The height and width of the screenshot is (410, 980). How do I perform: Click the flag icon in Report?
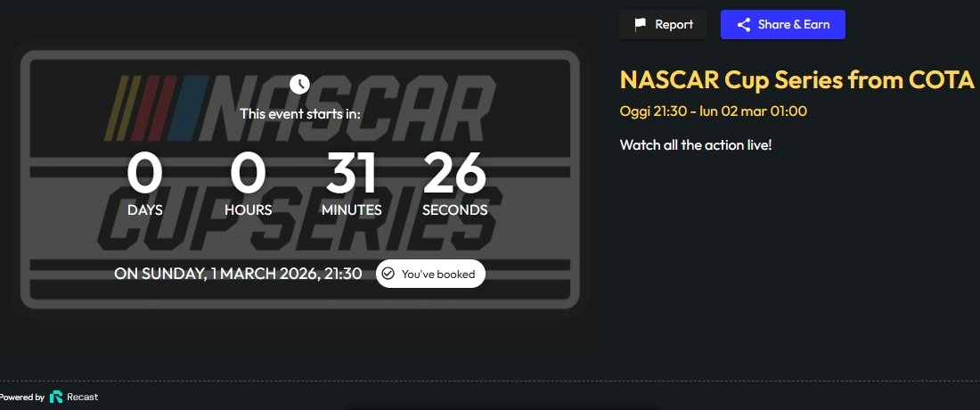coord(640,25)
